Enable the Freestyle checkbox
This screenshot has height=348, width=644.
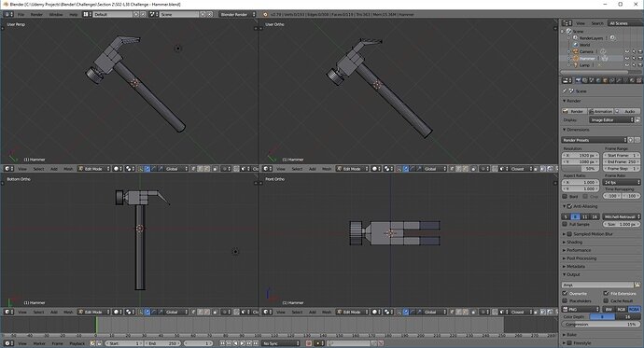coord(569,343)
